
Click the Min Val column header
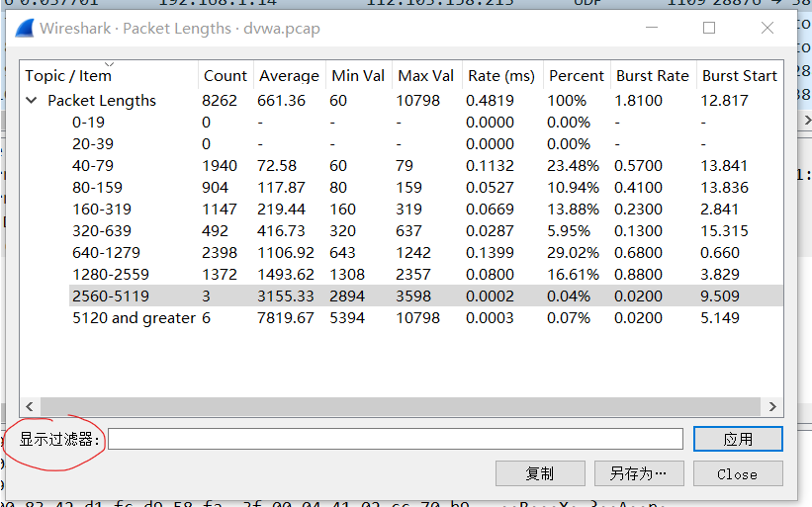(358, 75)
